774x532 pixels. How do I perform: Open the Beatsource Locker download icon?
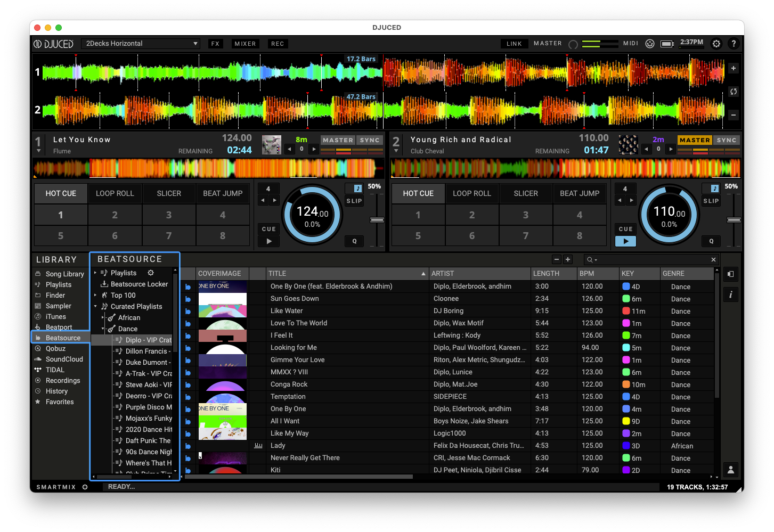click(104, 284)
